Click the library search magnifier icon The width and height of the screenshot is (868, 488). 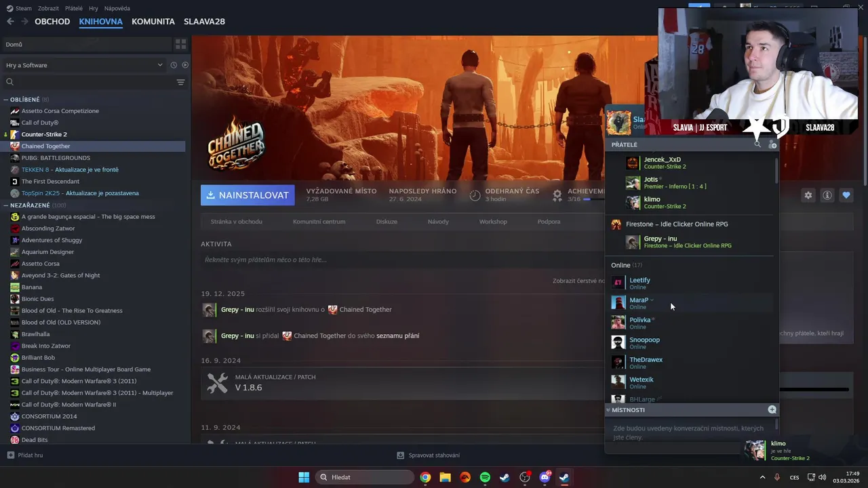[9, 82]
